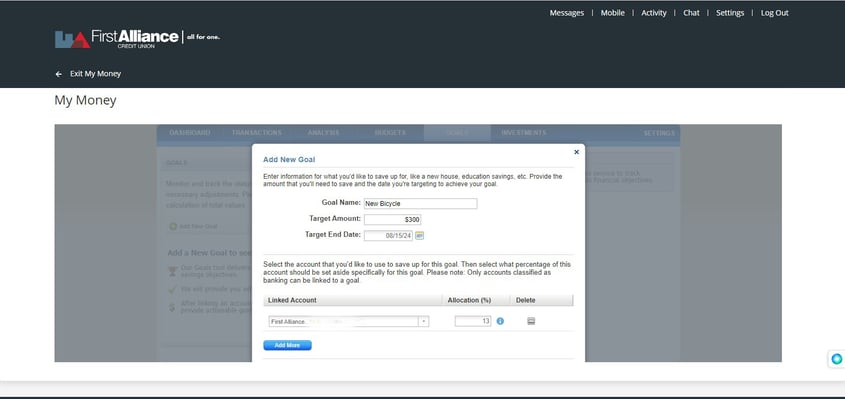Screen dimensions: 845x399
Task: Open the calendar date picker icon
Action: (x=419, y=236)
